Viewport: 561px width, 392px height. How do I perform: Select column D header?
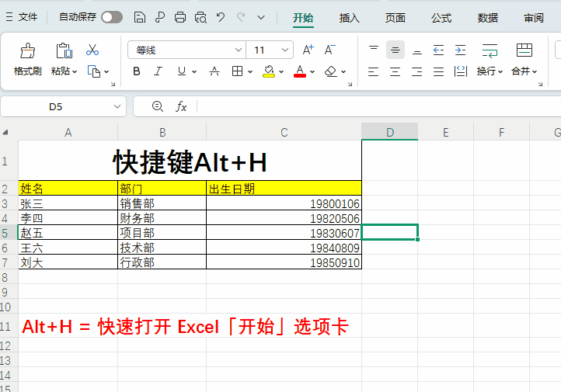(389, 132)
